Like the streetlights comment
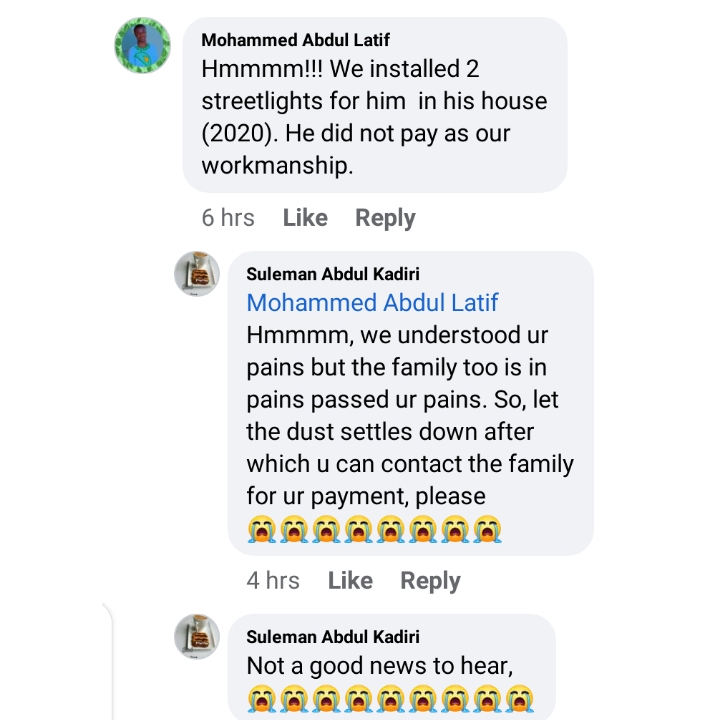The height and width of the screenshot is (720, 720). [x=305, y=218]
